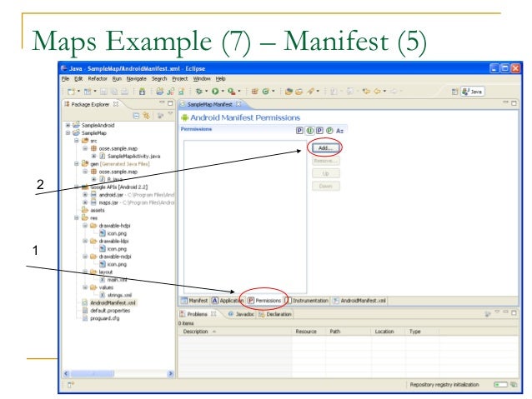This screenshot has width=532, height=399.
Task: Click Package Explorer horizontal scrollbar thumb
Action: pyautogui.click(x=93, y=373)
